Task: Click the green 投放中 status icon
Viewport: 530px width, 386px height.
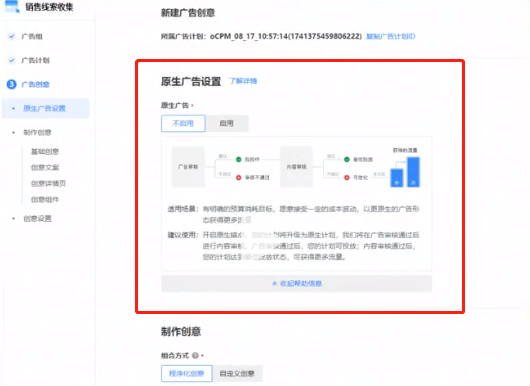Action: pyautogui.click(x=239, y=159)
